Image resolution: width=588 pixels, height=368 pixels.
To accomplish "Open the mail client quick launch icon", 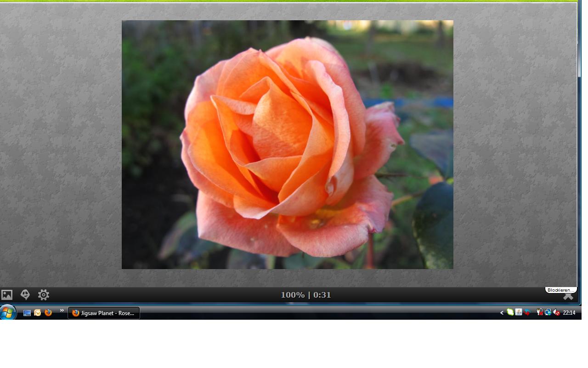I will 38,313.
